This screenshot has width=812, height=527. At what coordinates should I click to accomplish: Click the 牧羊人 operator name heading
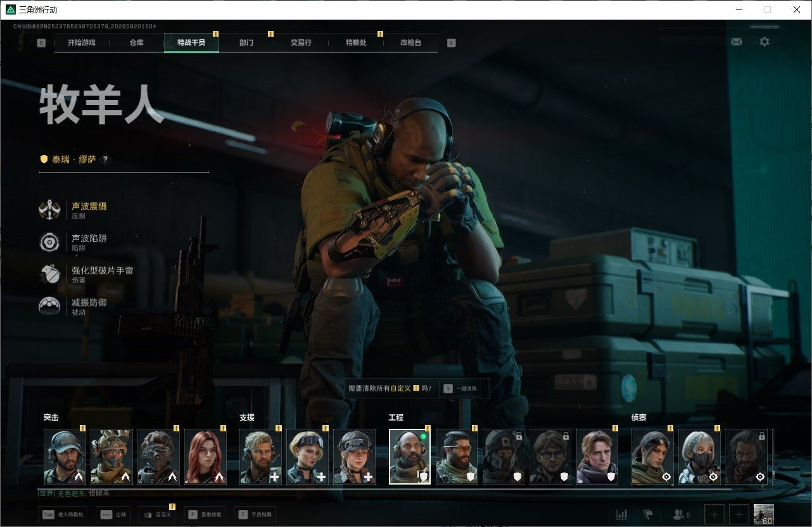click(101, 106)
